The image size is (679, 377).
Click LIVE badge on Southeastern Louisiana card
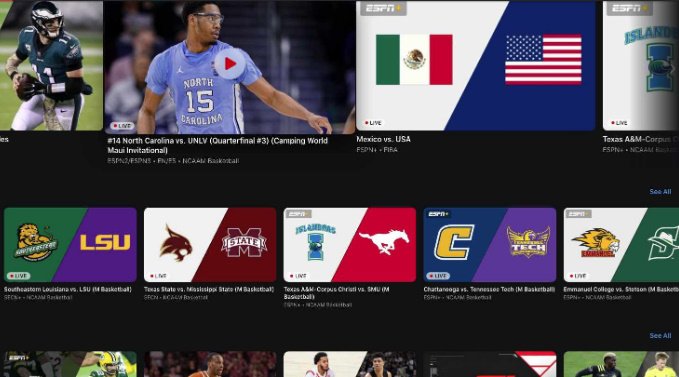(18, 276)
